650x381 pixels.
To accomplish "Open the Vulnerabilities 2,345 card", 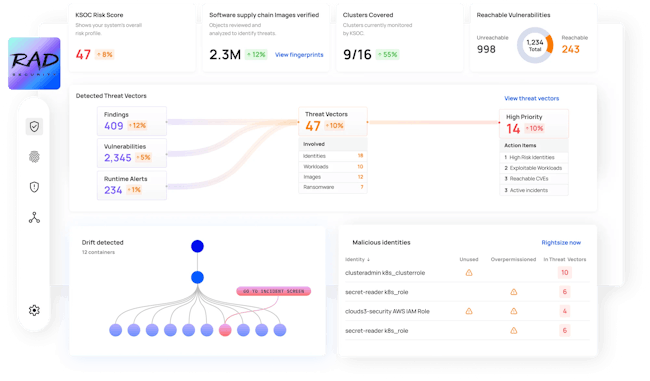I will point(132,153).
